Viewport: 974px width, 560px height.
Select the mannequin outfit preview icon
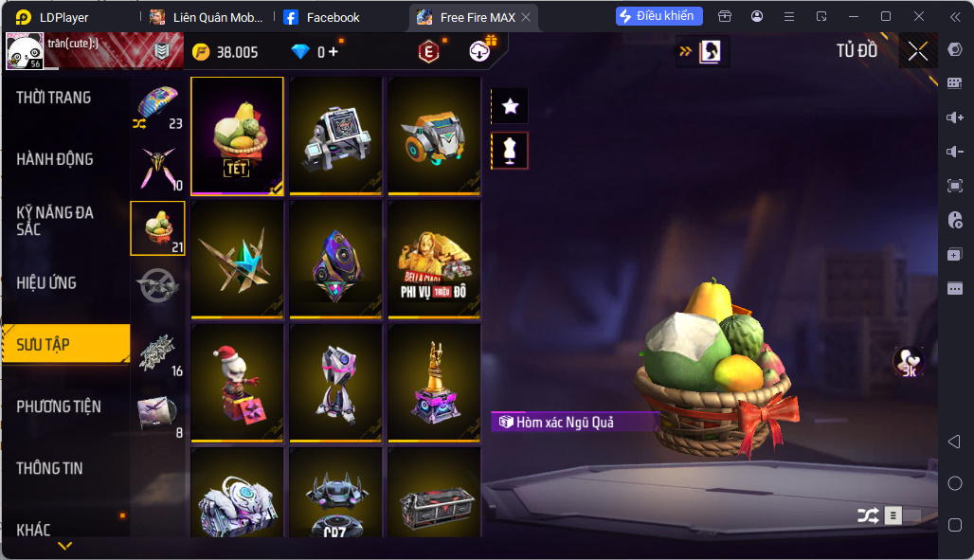pyautogui.click(x=510, y=151)
